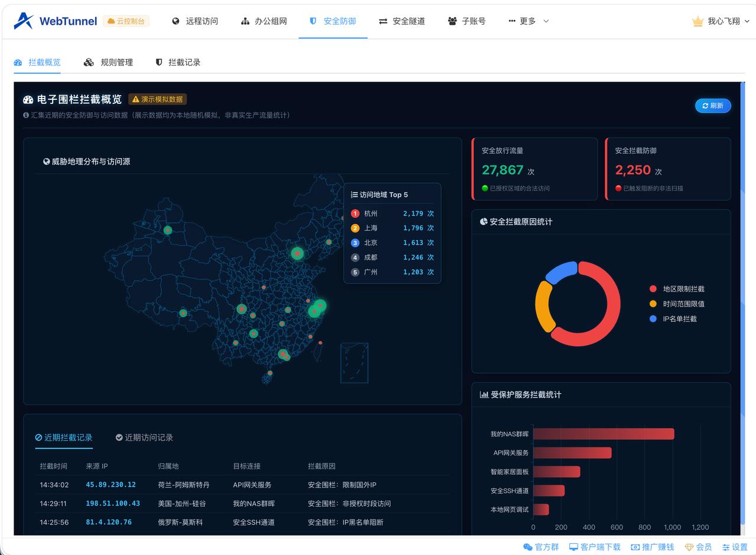Select the 近期拦截记录 tab

click(x=64, y=438)
